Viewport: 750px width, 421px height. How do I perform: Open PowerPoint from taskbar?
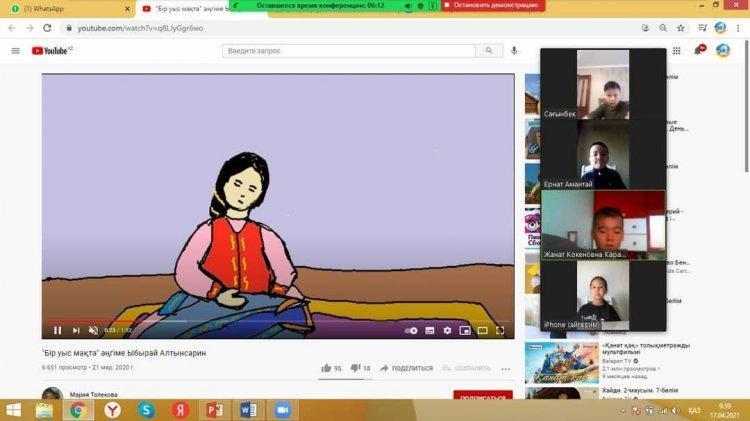pos(214,410)
